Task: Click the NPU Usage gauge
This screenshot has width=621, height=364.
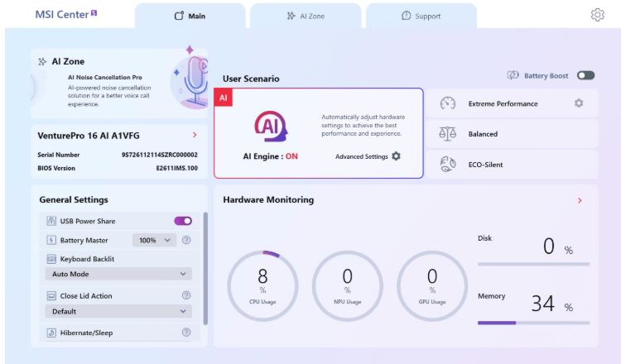Action: pyautogui.click(x=347, y=285)
